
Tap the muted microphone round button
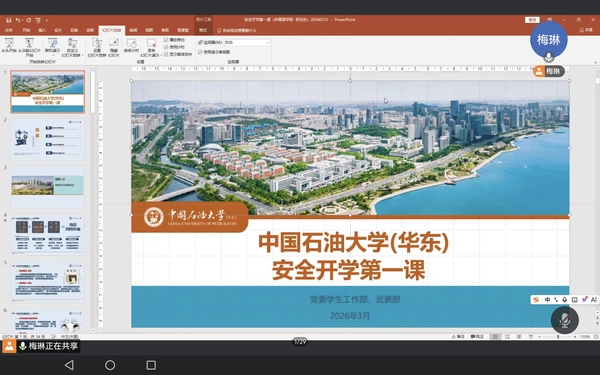click(x=564, y=320)
